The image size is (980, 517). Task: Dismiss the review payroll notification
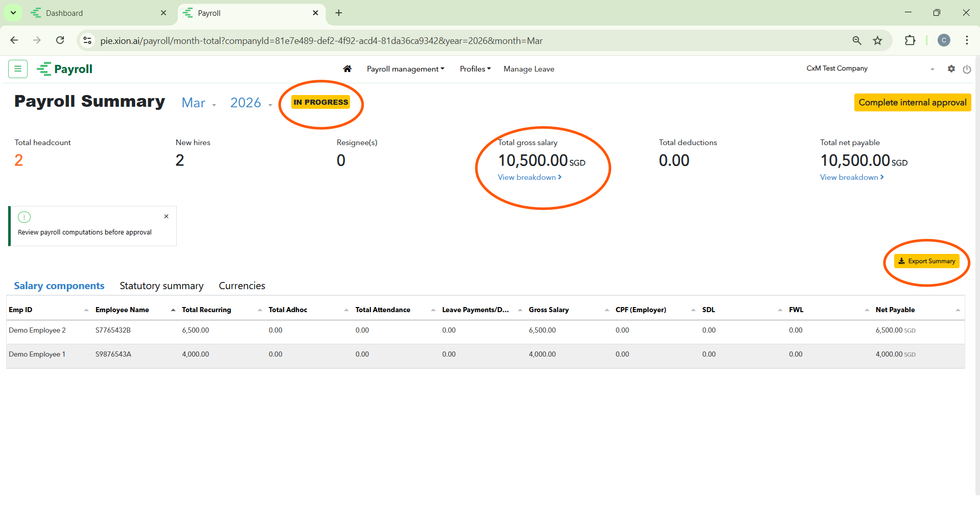point(167,217)
